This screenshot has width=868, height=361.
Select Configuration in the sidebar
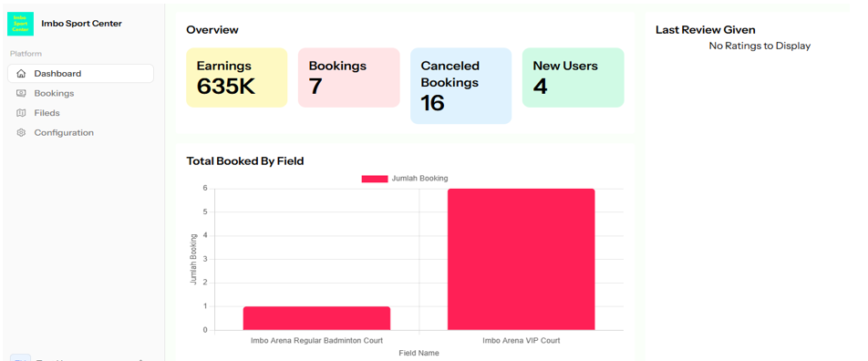(x=80, y=133)
